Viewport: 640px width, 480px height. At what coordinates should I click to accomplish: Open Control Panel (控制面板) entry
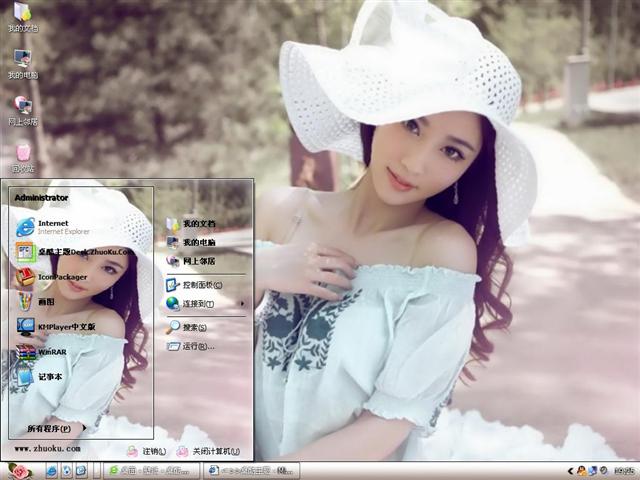tap(194, 285)
